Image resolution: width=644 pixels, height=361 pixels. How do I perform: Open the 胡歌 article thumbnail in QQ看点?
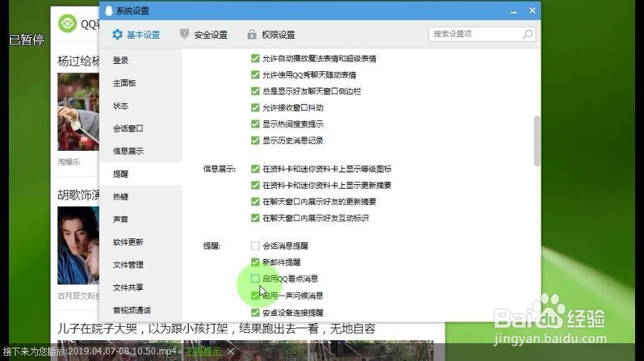78,245
